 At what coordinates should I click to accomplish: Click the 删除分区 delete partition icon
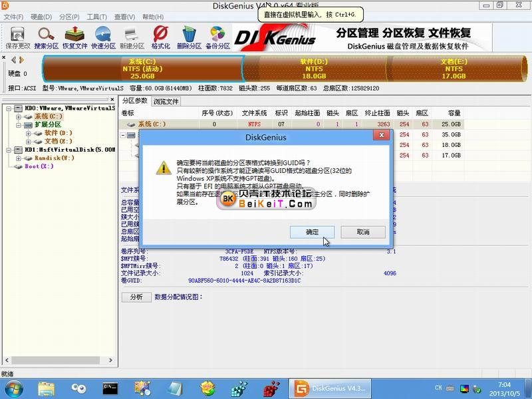click(189, 38)
